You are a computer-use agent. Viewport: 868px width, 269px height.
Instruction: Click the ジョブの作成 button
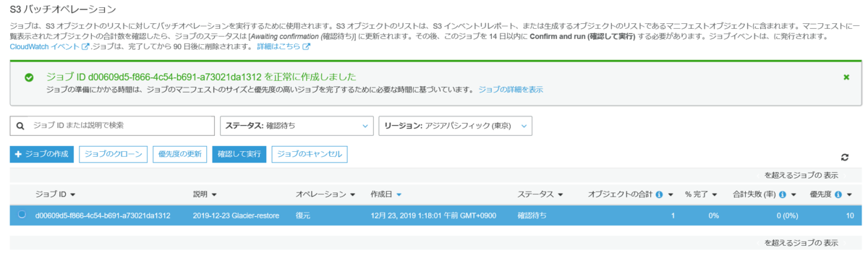click(x=42, y=154)
